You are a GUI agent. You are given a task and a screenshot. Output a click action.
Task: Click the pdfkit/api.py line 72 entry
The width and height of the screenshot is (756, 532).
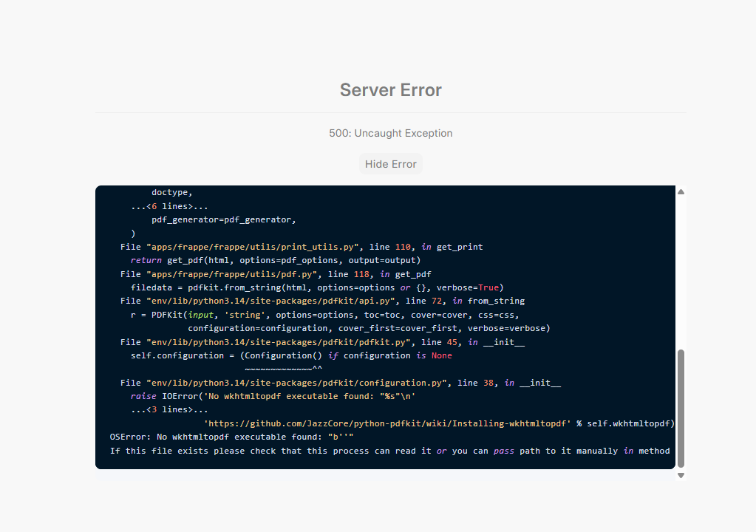coord(322,301)
